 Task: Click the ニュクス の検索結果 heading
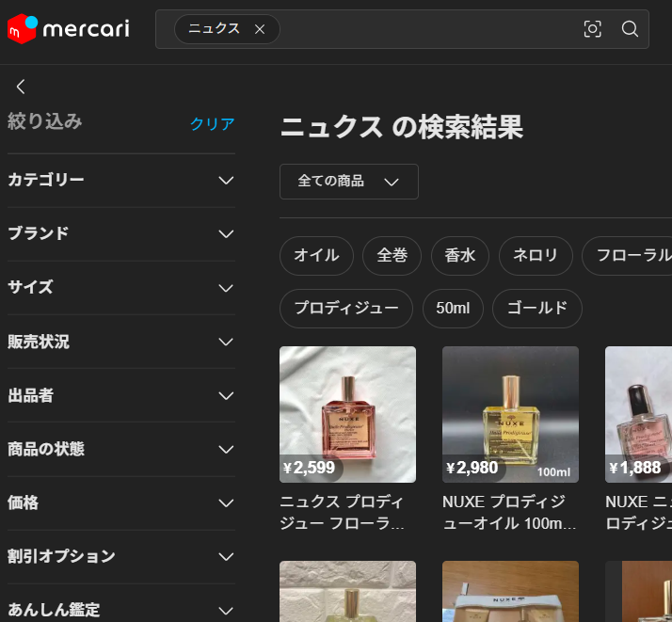coord(402,127)
